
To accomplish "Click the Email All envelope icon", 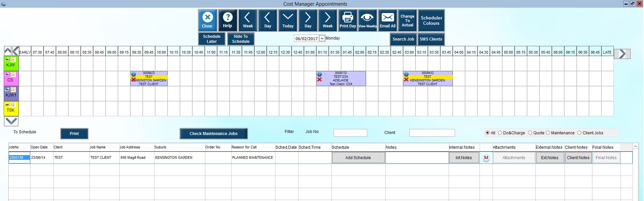I will point(387,20).
